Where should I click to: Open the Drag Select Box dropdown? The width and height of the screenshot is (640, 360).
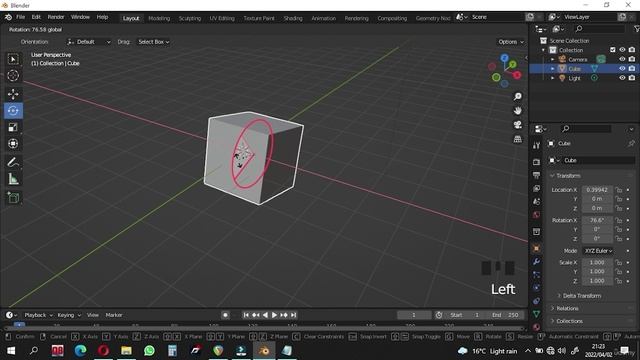click(x=153, y=42)
